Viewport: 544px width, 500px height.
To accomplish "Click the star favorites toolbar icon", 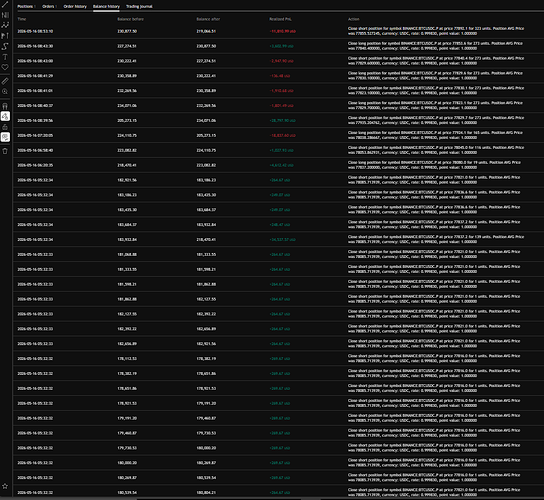I will coord(5,486).
